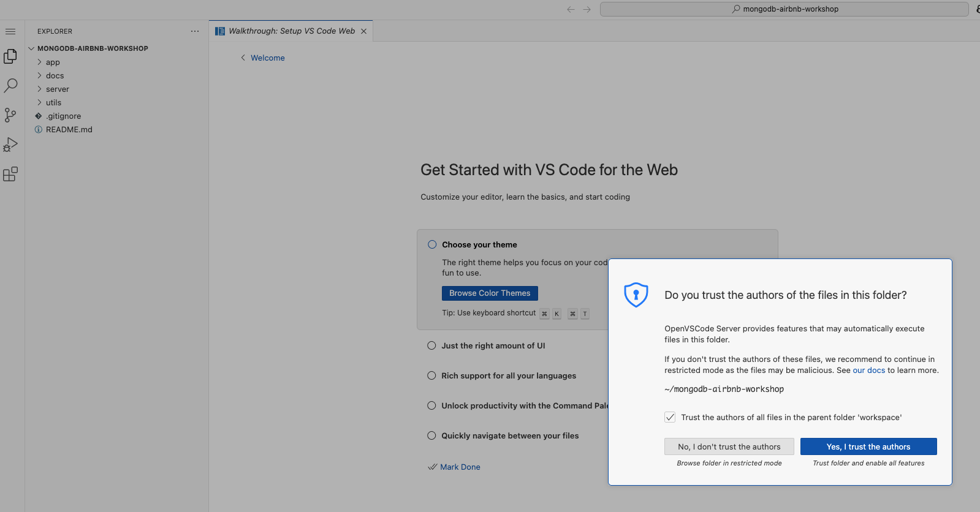Viewport: 980px width, 512px height.
Task: Open the 'our docs' link
Action: click(868, 371)
